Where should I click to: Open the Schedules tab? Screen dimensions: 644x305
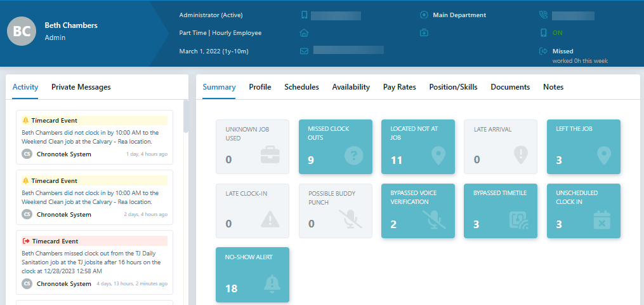(302, 87)
